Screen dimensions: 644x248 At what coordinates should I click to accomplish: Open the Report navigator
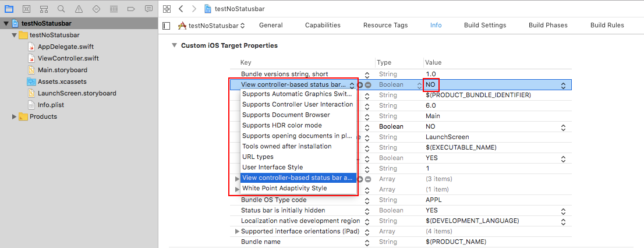tap(148, 9)
